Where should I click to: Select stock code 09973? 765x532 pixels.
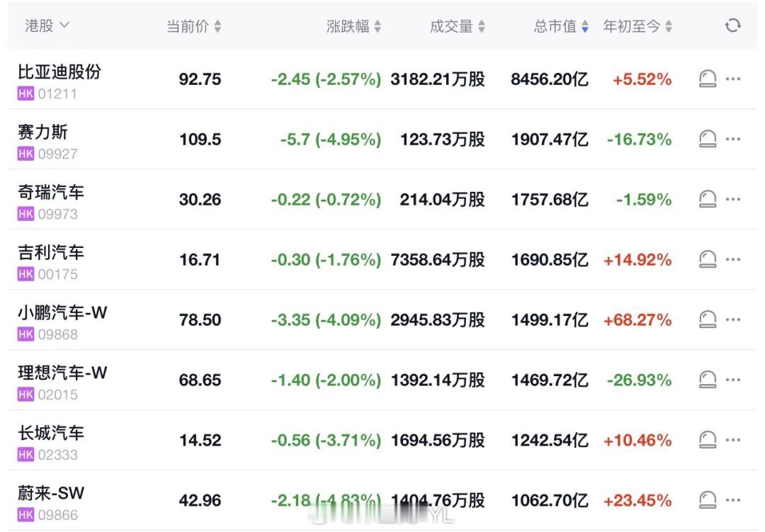57,214
